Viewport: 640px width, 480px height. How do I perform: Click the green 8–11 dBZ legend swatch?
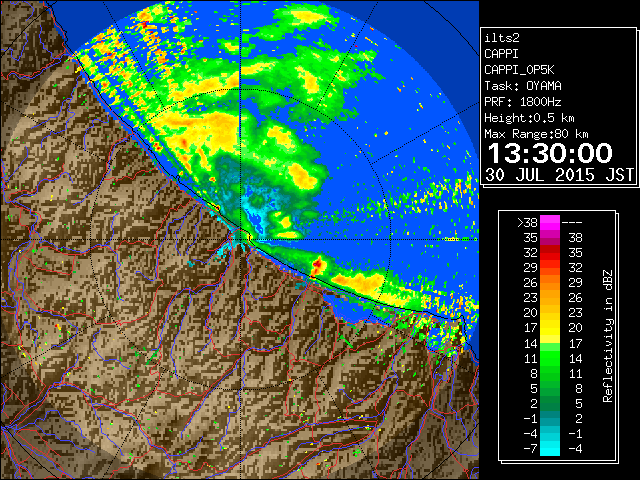550,373
